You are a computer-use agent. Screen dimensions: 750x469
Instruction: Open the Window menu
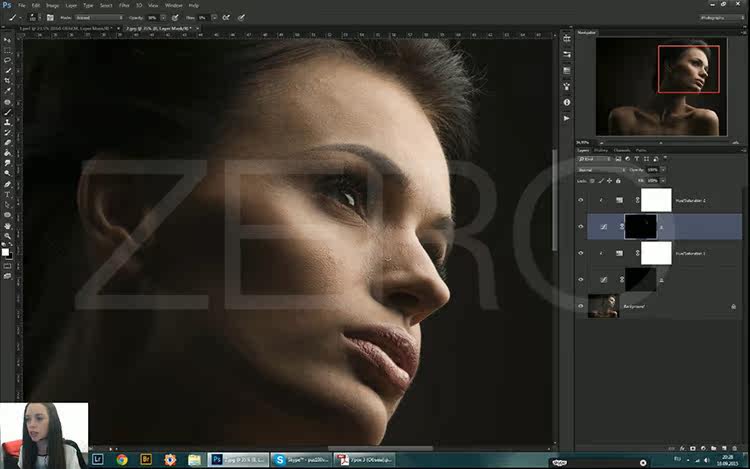click(x=173, y=5)
